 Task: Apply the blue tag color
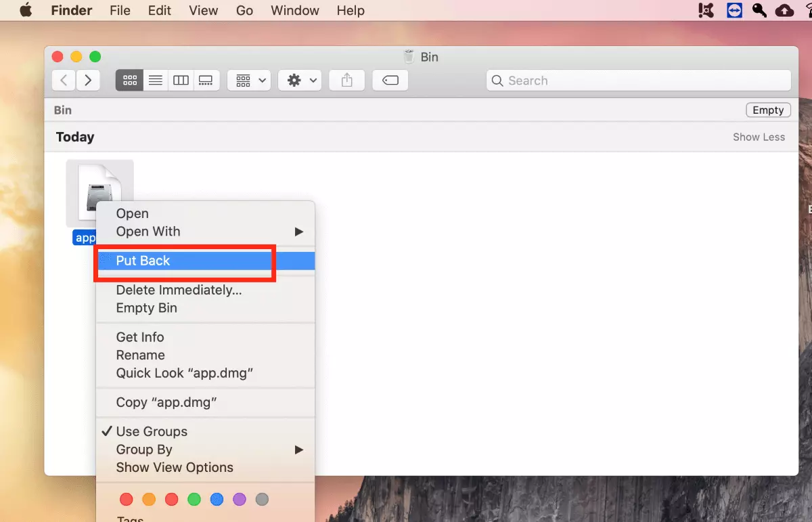[217, 500]
